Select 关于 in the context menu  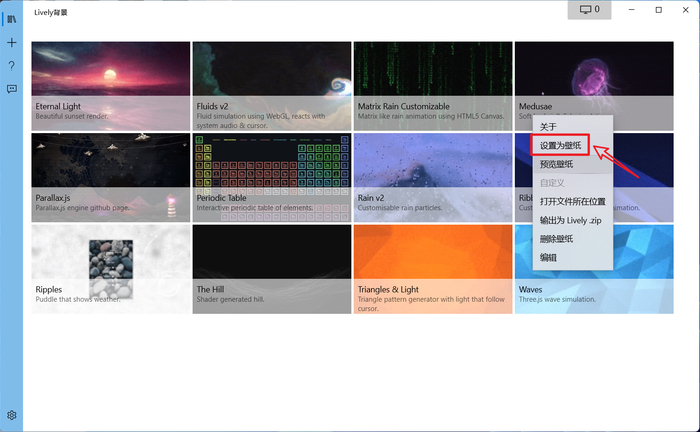tap(548, 127)
